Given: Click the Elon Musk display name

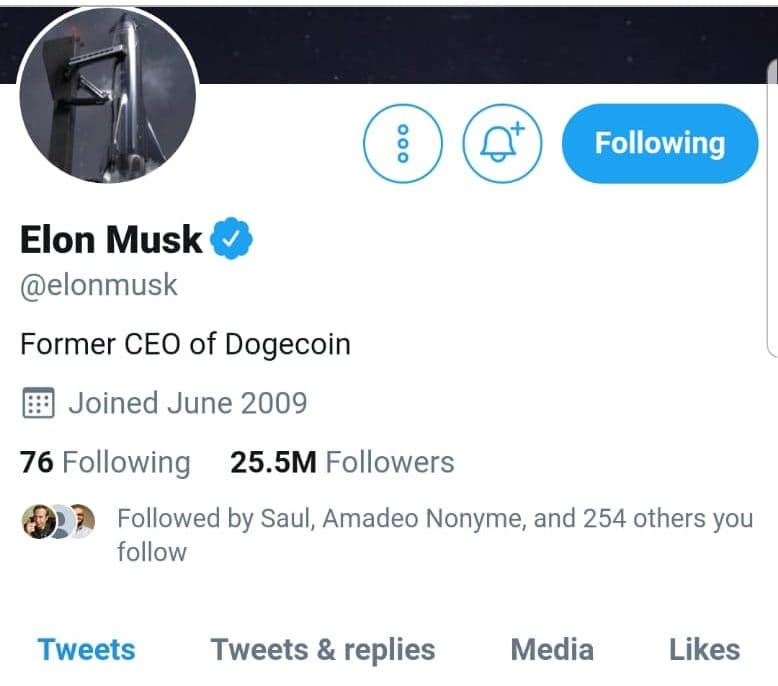Looking at the screenshot, I should 111,240.
